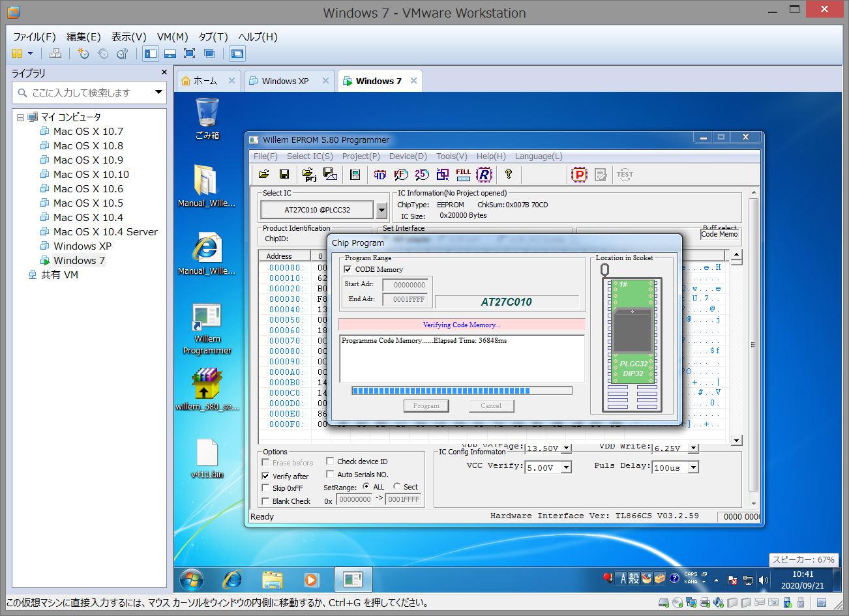849x616 pixels.
Task: Click the yellow question mark help icon
Action: pyautogui.click(x=509, y=174)
